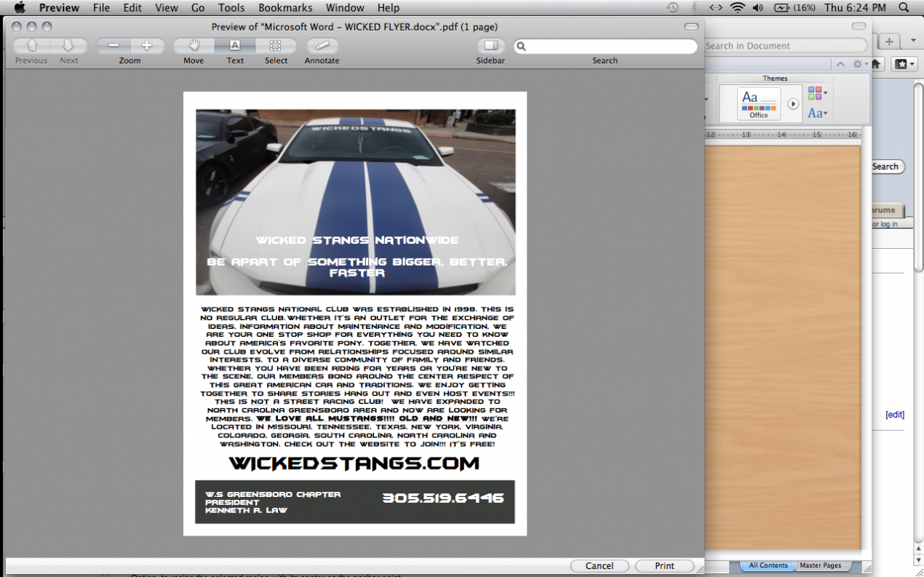Viewport: 924px width, 577px height.
Task: Open the Edit menu
Action: point(132,8)
